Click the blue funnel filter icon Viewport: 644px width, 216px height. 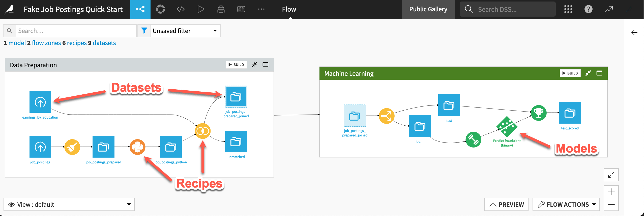(x=144, y=31)
